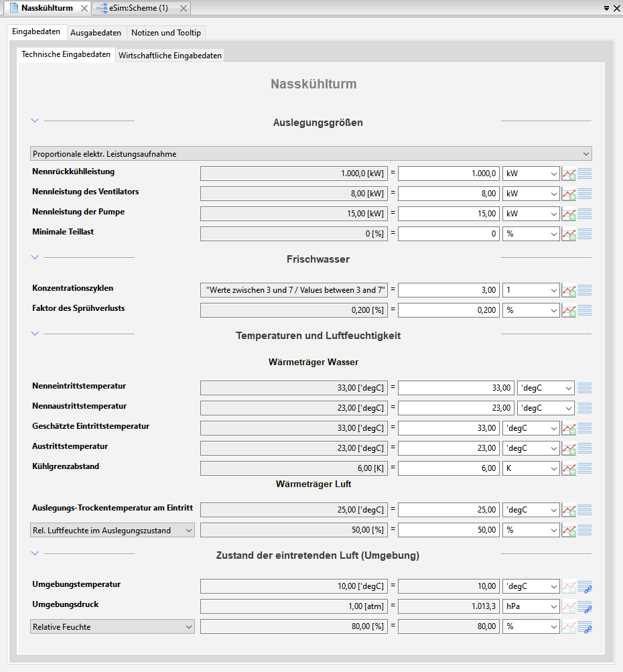Click Nennleistung der Pumpe value field 15,00
623x672 pixels.
[x=449, y=214]
